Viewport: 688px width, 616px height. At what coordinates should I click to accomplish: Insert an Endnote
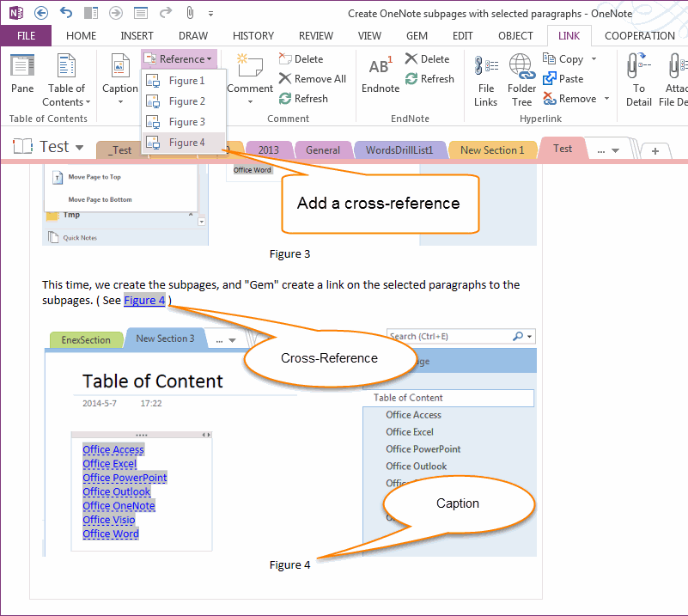click(381, 74)
